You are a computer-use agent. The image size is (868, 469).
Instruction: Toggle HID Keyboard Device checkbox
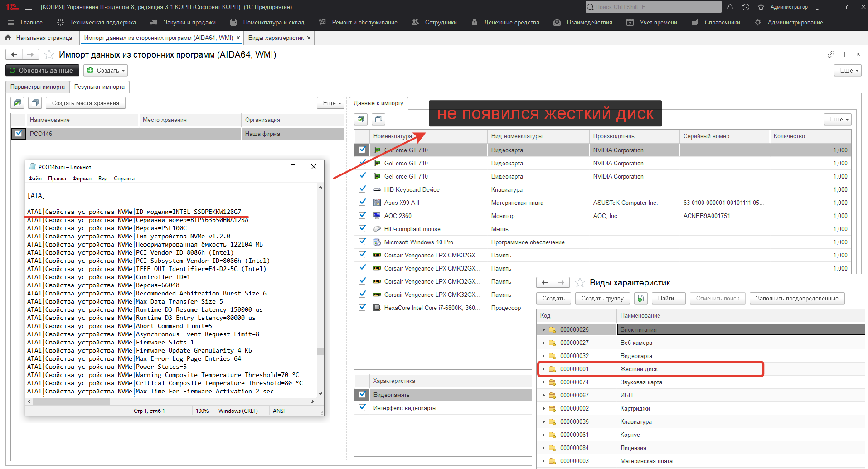pos(362,189)
